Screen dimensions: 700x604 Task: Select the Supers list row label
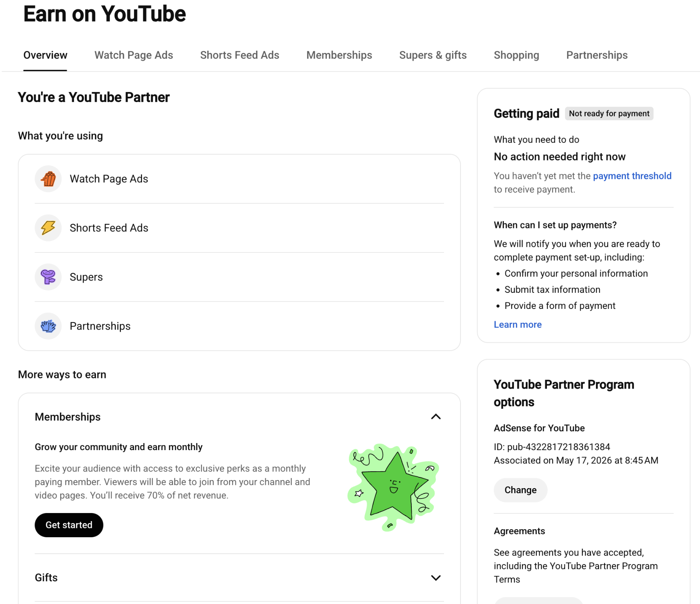[86, 277]
